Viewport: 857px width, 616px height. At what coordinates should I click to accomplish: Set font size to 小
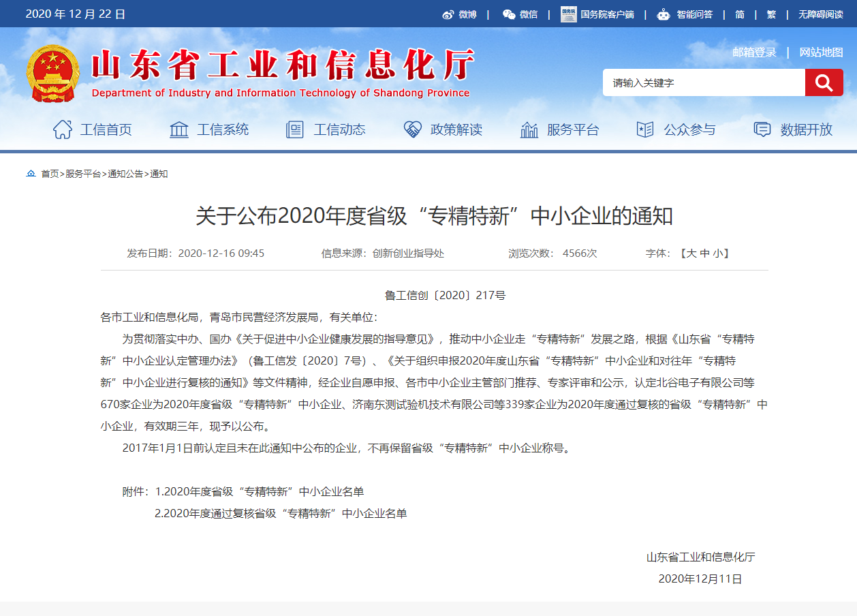pos(718,253)
